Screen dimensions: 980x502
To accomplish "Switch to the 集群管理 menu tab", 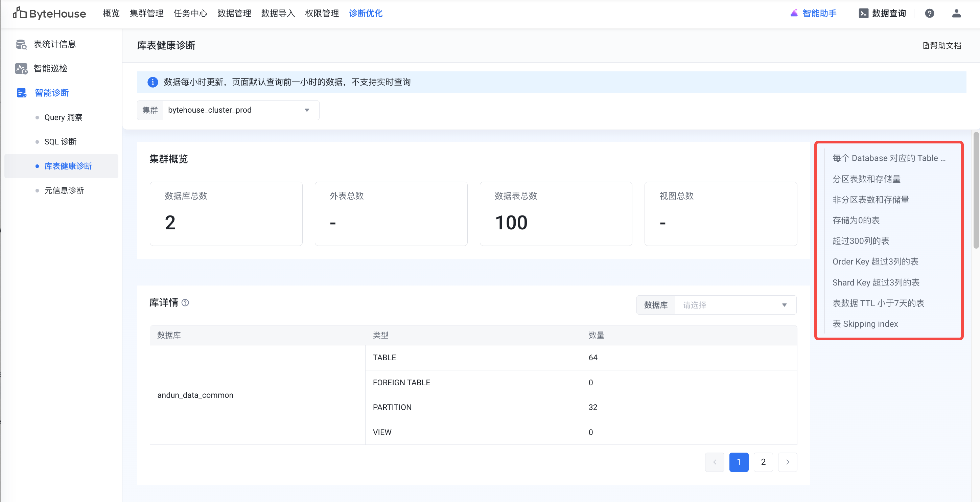I will click(146, 13).
